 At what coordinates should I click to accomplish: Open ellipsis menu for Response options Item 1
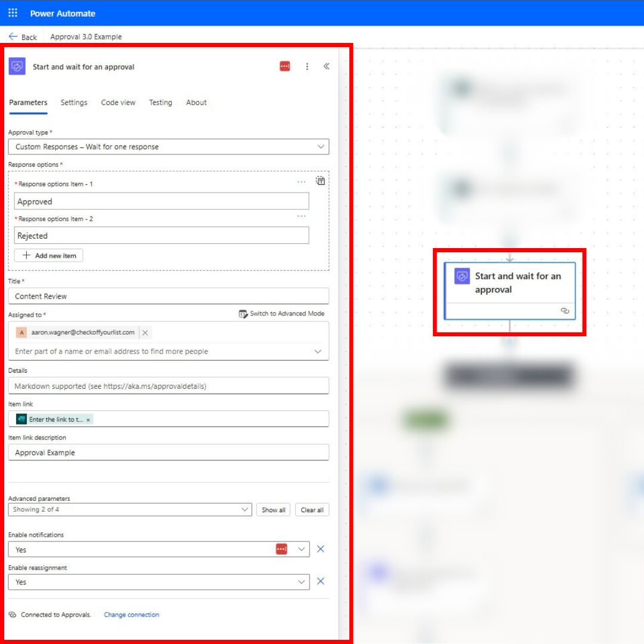click(301, 181)
